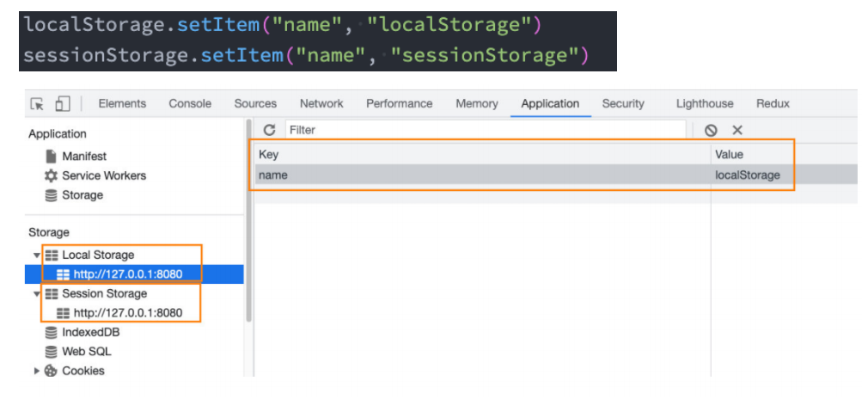Open the Web SQL item
This screenshot has height=406, width=868.
point(78,351)
